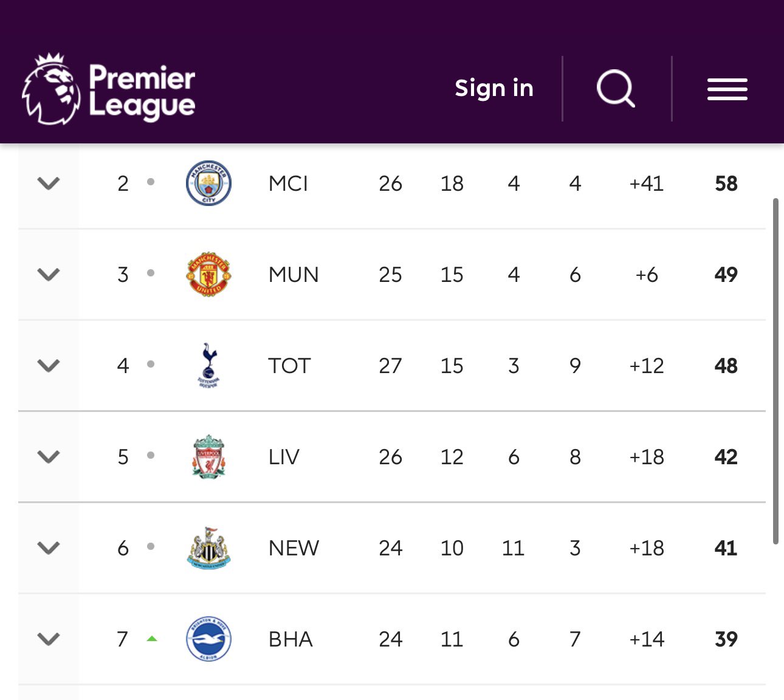Click the Premier League lion logo
The width and height of the screenshot is (784, 700).
click(51, 89)
